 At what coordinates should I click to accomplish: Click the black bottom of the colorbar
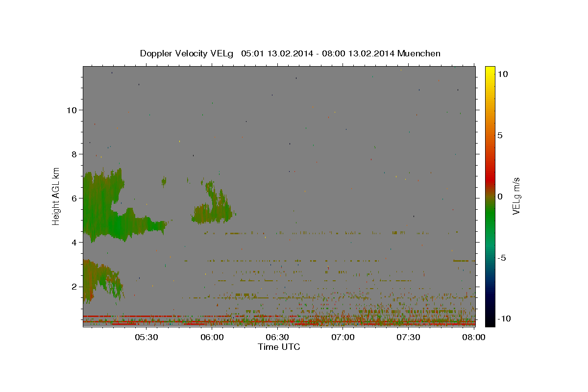click(490, 321)
